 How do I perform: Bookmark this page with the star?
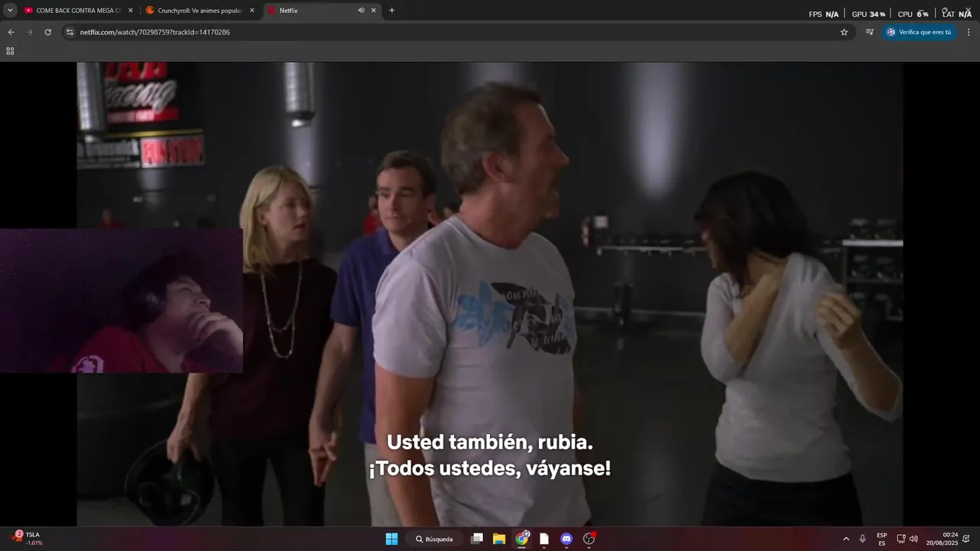click(x=844, y=32)
